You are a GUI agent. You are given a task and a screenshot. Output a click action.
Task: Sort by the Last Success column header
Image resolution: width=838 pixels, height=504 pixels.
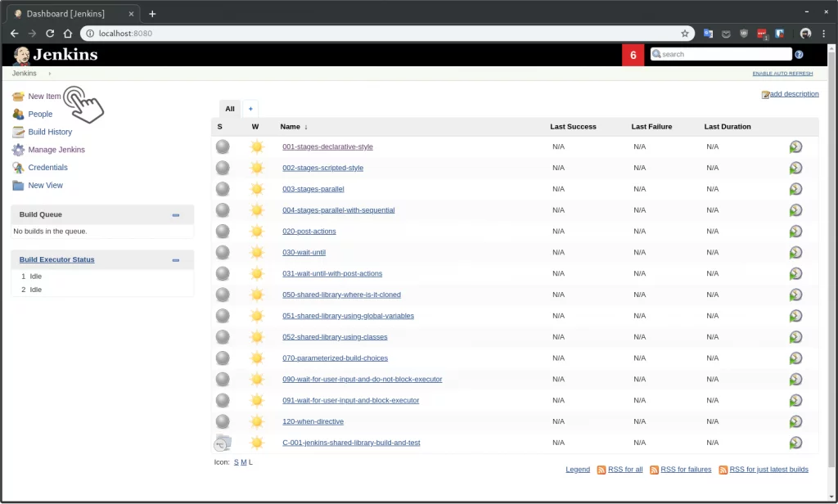coord(573,127)
